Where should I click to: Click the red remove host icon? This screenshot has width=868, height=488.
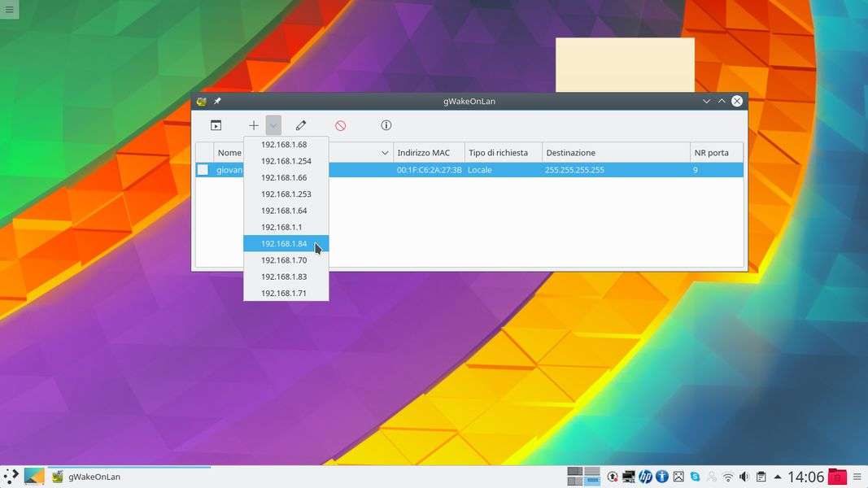click(341, 125)
